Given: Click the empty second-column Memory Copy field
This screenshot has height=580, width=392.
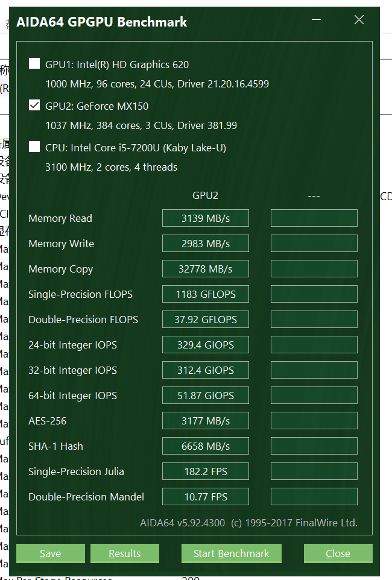Looking at the screenshot, I should [x=314, y=269].
